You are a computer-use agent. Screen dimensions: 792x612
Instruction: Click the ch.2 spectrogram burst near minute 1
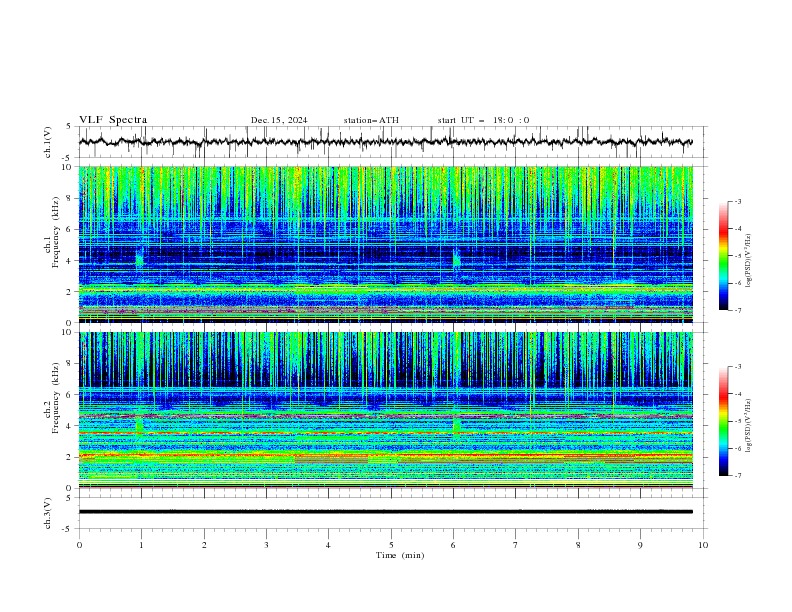tap(139, 424)
